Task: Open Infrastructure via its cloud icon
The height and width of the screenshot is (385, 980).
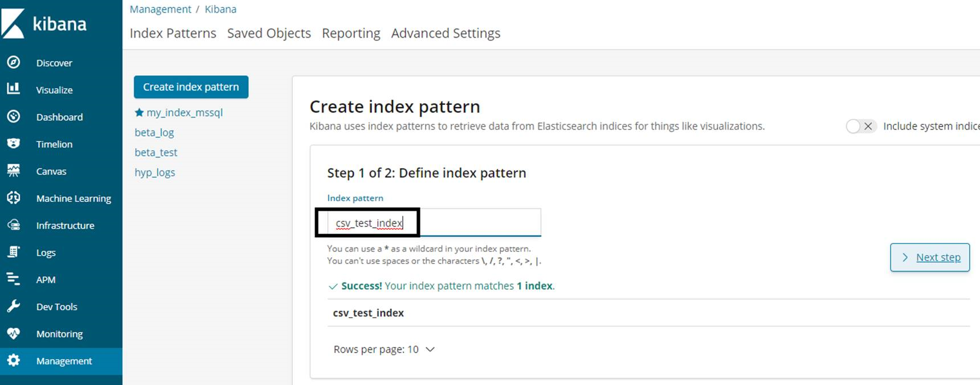Action: (14, 225)
